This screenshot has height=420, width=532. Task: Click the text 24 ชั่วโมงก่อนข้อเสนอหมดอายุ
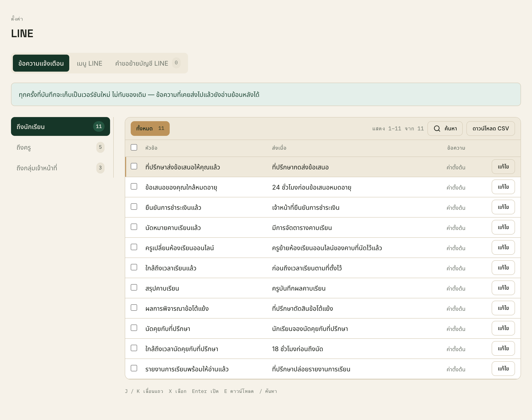(312, 187)
